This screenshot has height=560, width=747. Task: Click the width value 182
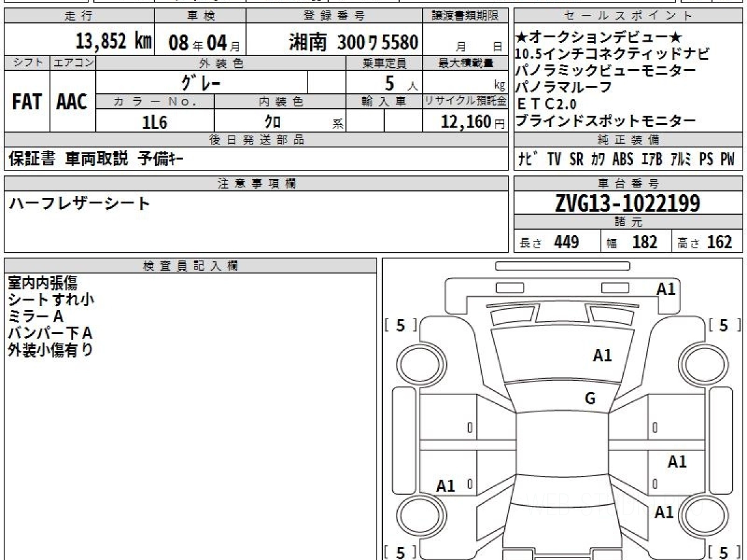pos(644,242)
